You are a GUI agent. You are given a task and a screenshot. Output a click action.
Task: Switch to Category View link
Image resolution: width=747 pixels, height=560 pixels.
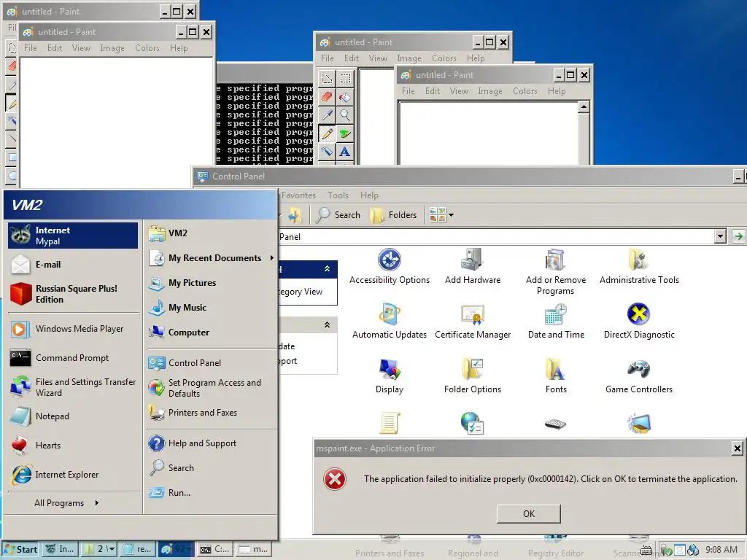301,292
